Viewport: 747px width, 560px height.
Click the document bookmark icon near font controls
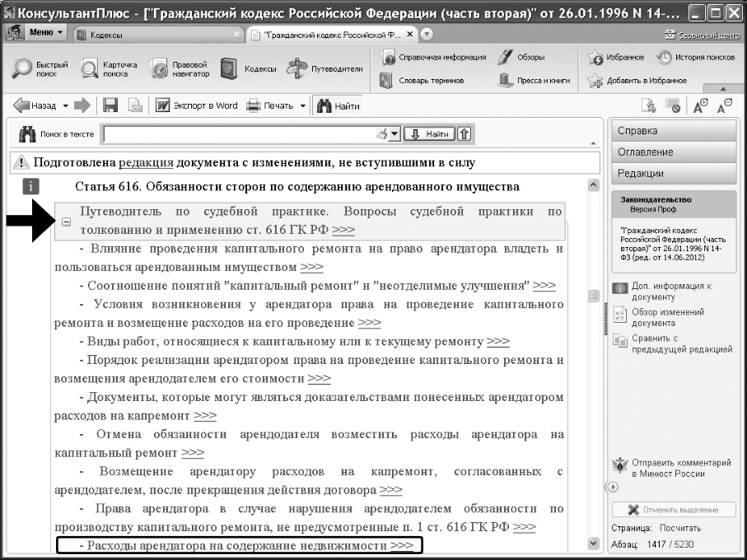(x=649, y=105)
